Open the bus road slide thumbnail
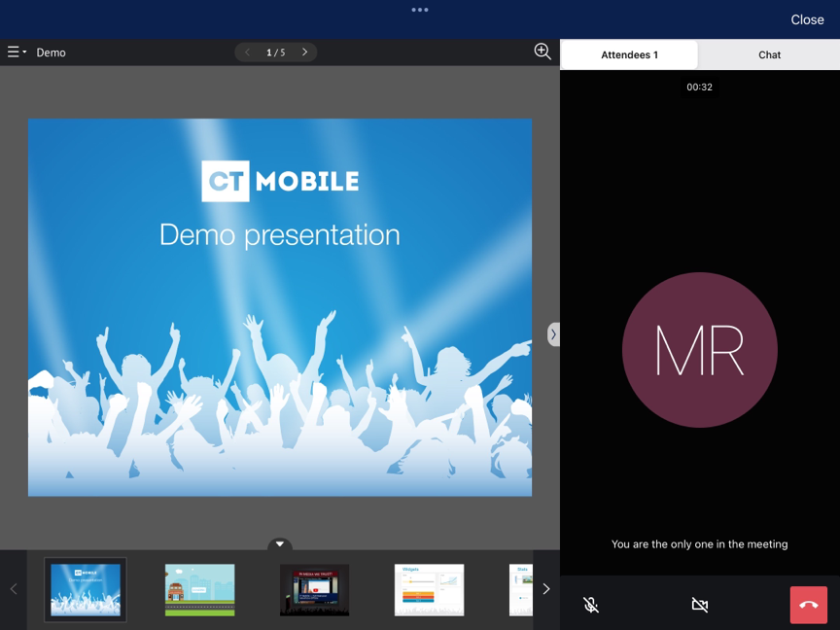 (199, 589)
